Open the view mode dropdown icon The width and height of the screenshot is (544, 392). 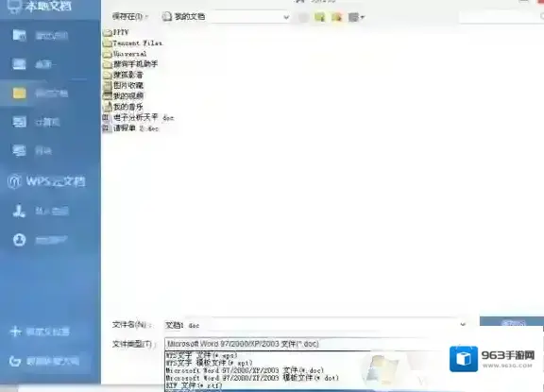pos(356,17)
